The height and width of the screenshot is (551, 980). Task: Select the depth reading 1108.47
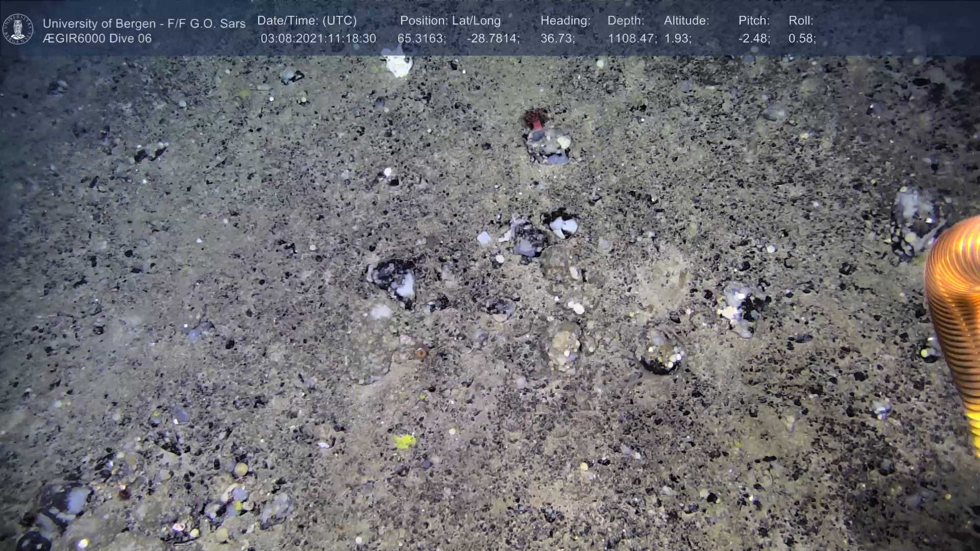point(631,39)
